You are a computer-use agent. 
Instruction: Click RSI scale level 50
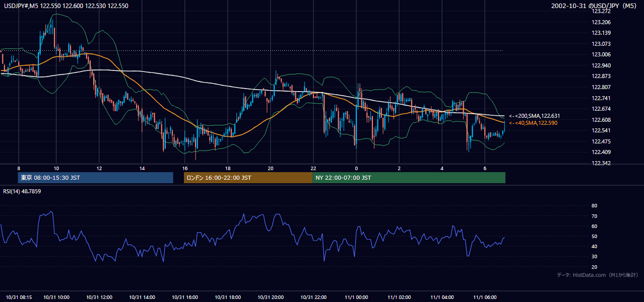click(x=594, y=236)
